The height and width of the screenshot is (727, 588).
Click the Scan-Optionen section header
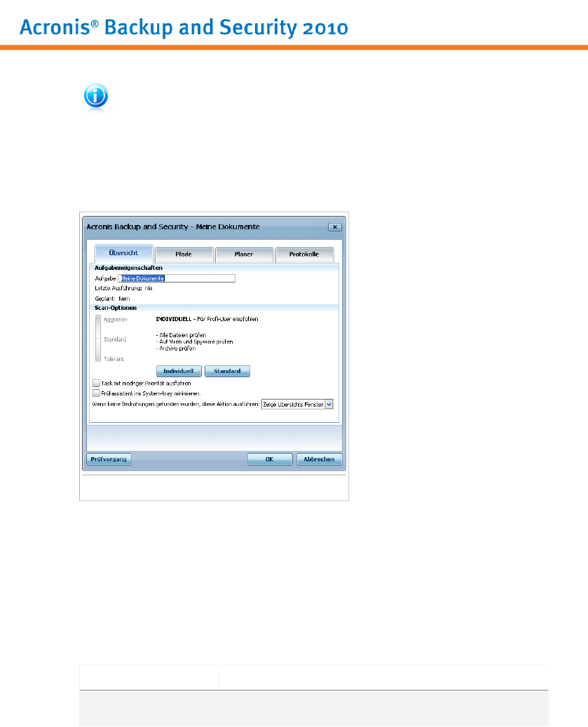(x=116, y=308)
